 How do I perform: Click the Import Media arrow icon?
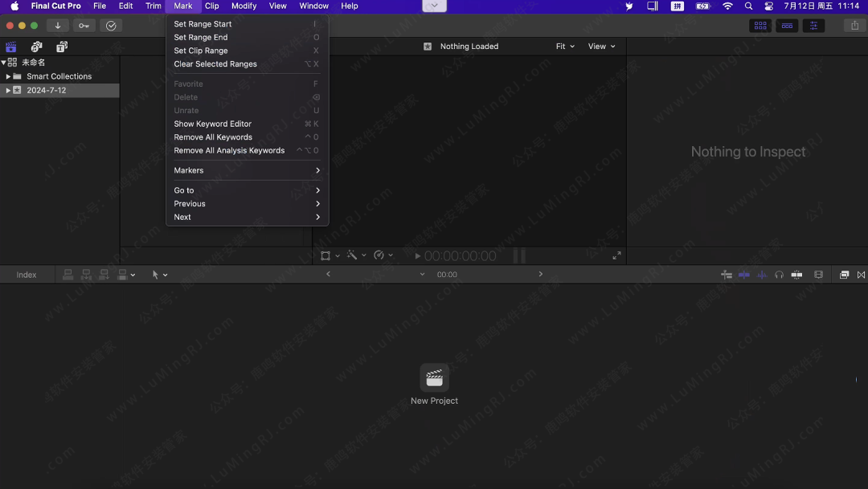(x=58, y=26)
